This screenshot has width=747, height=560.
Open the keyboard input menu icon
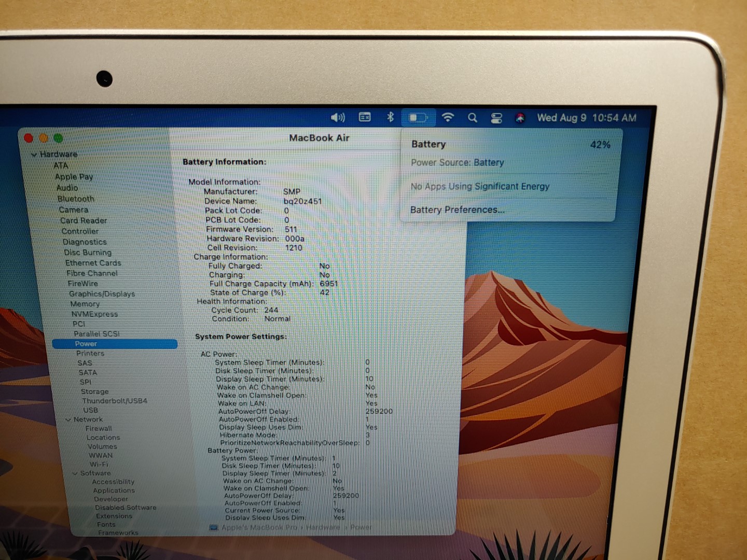pos(365,117)
